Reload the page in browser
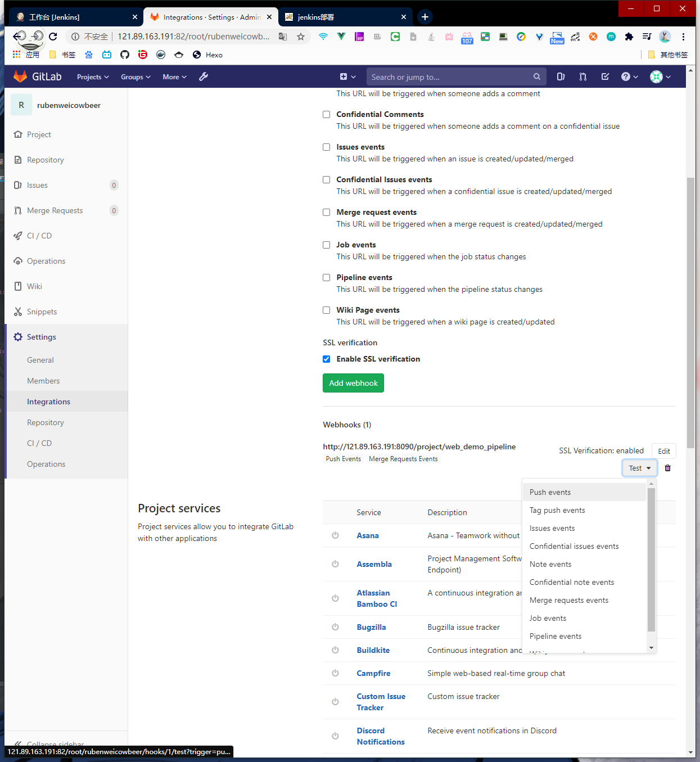 53,37
